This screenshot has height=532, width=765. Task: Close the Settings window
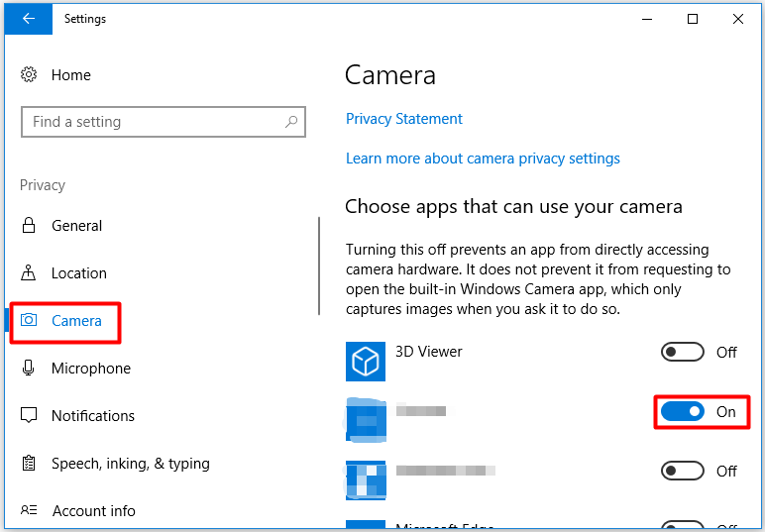point(737,19)
